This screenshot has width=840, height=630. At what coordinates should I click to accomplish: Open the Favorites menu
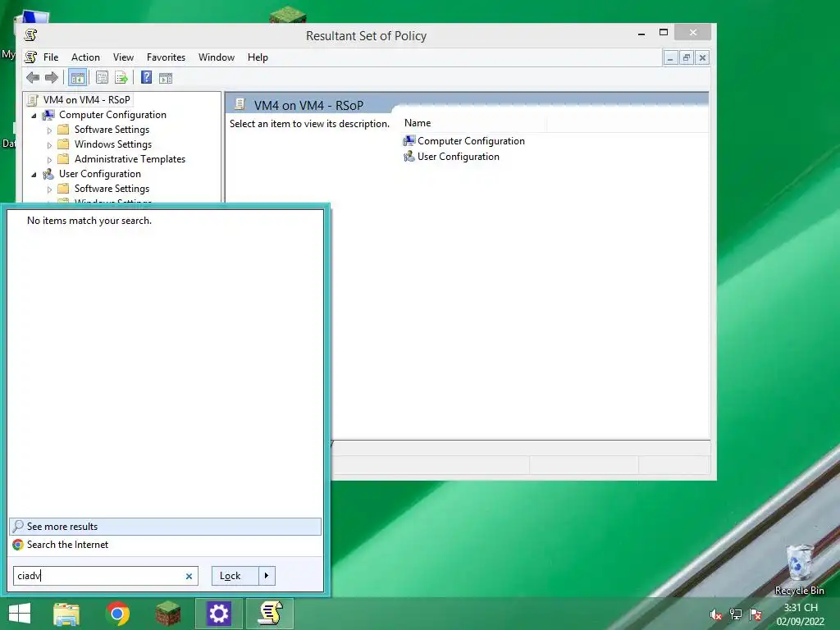tap(166, 57)
